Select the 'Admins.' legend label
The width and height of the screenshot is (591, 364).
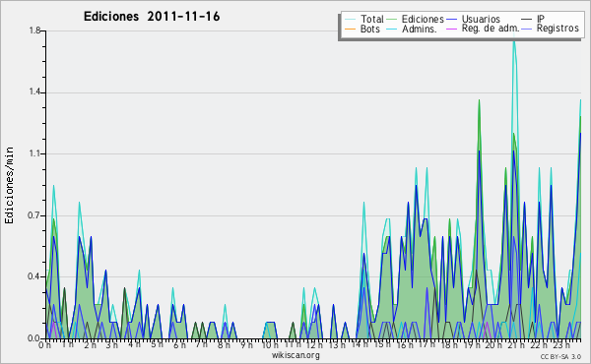pyautogui.click(x=420, y=29)
